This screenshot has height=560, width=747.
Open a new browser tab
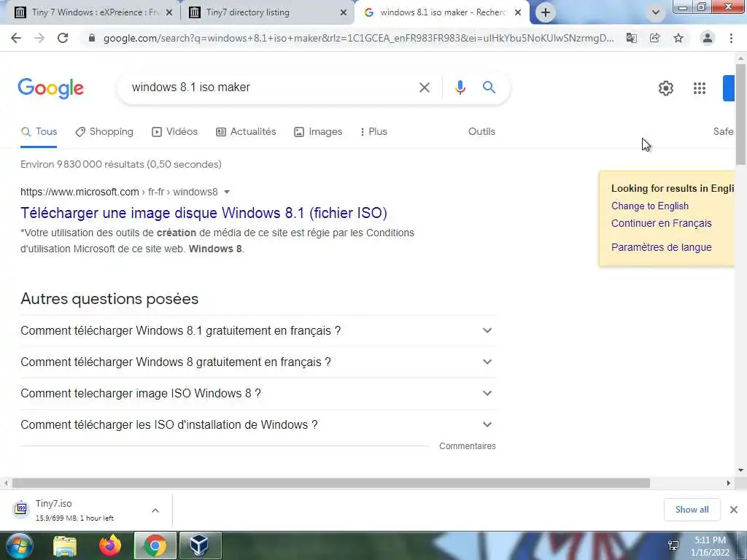point(546,12)
